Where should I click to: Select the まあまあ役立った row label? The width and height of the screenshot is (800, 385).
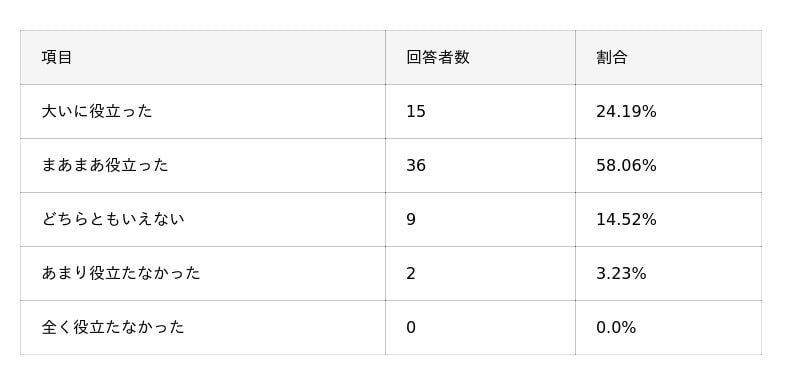105,166
